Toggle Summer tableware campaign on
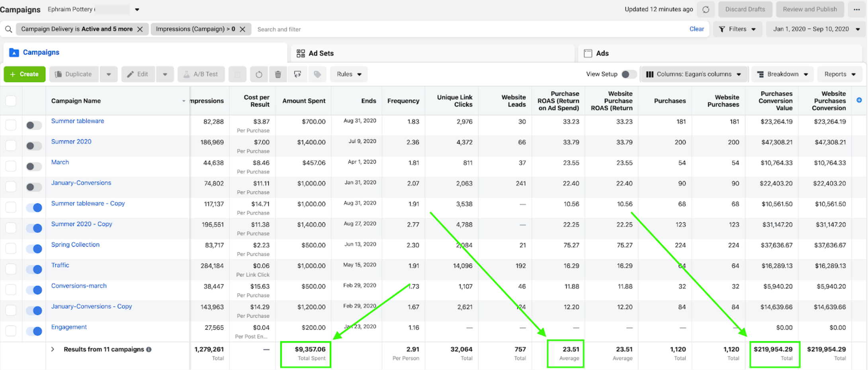This screenshot has height=370, width=868. (x=34, y=125)
